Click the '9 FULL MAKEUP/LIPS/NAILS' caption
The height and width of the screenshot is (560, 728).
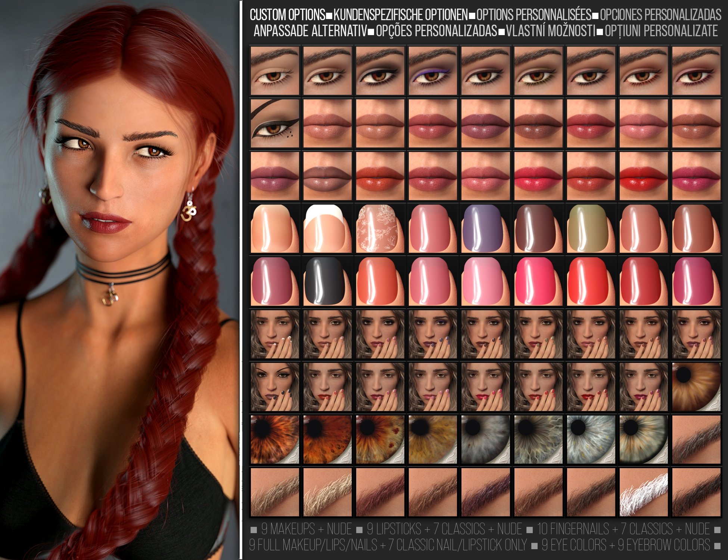(x=313, y=545)
